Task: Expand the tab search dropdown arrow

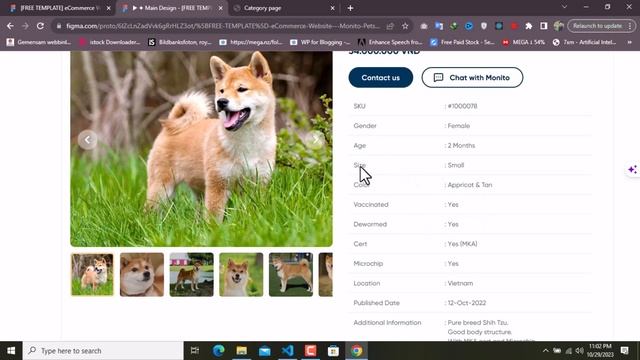Action: (x=564, y=7)
